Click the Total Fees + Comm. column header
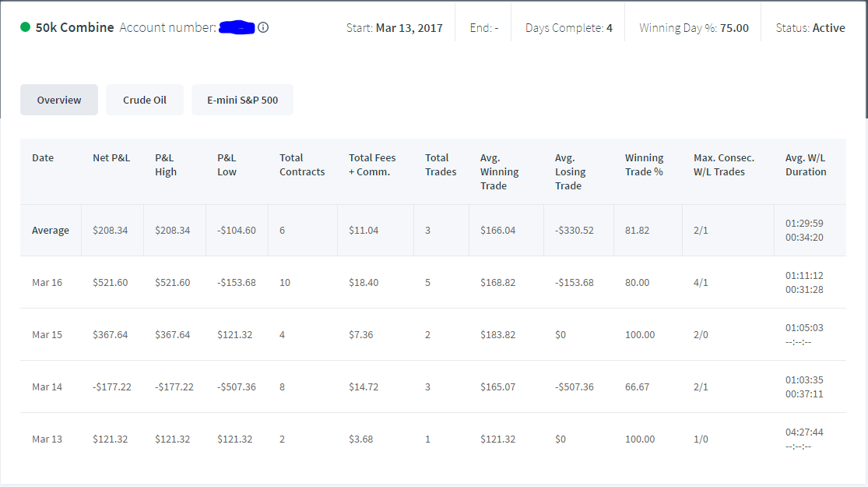 372,164
